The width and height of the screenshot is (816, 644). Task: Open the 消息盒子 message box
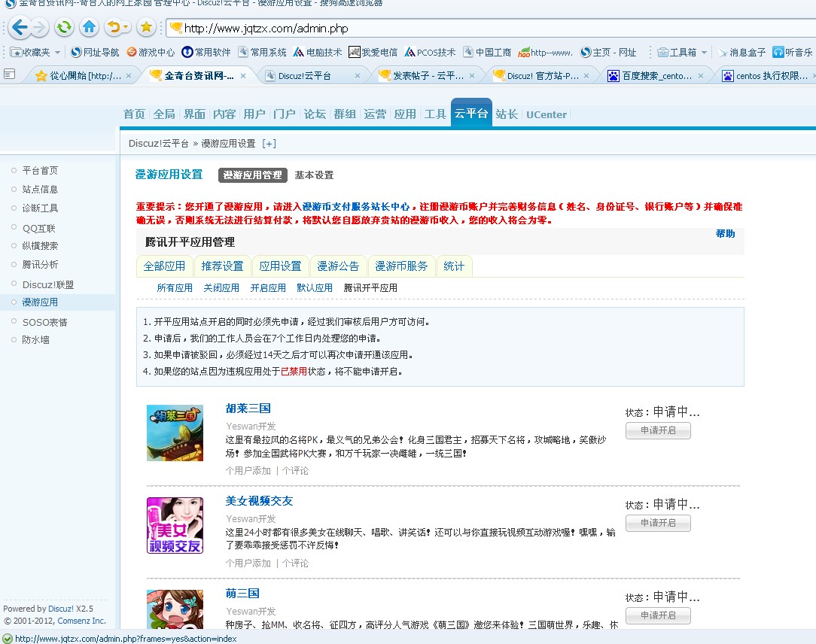tap(742, 53)
